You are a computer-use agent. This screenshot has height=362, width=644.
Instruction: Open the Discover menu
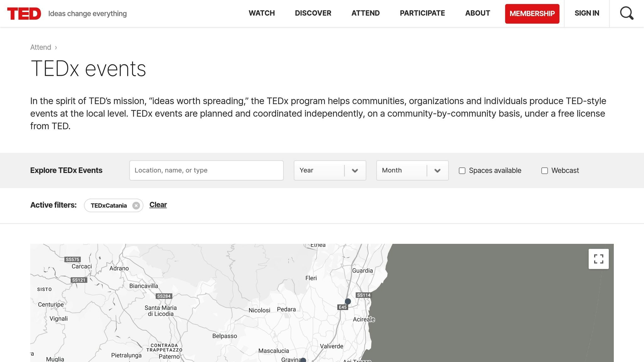tap(313, 13)
